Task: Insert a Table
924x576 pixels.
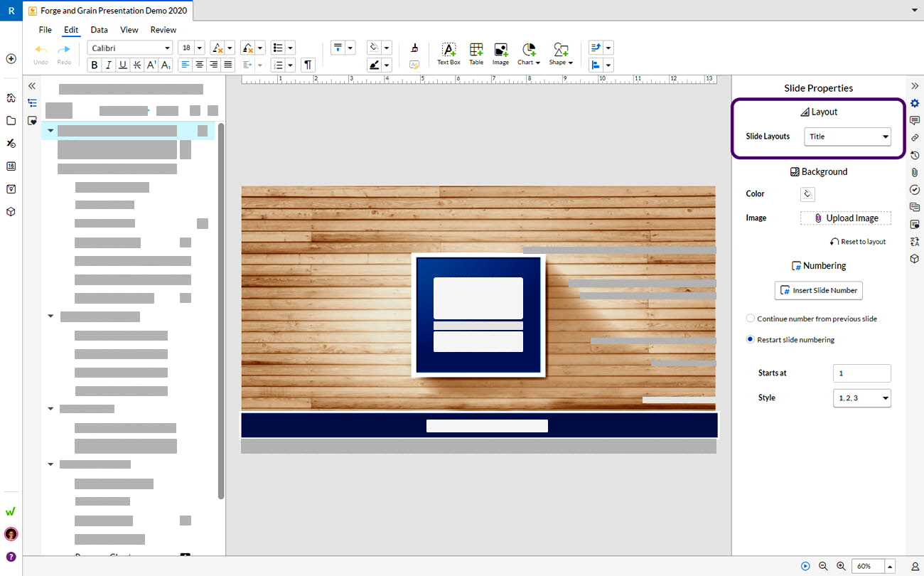Action: coord(476,53)
